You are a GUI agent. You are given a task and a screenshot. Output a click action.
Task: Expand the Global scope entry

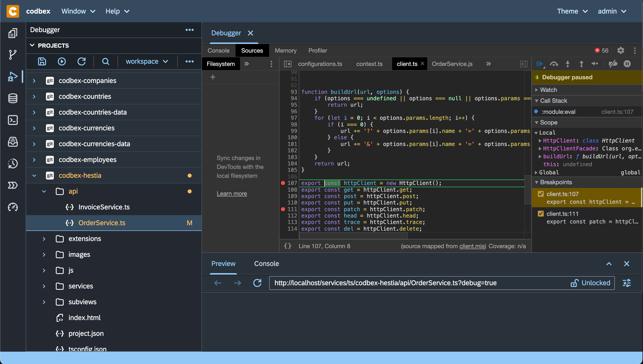point(536,173)
